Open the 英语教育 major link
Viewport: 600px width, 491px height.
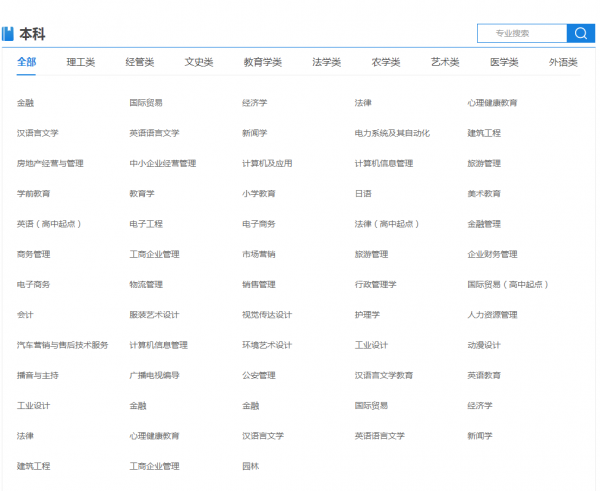(x=484, y=375)
